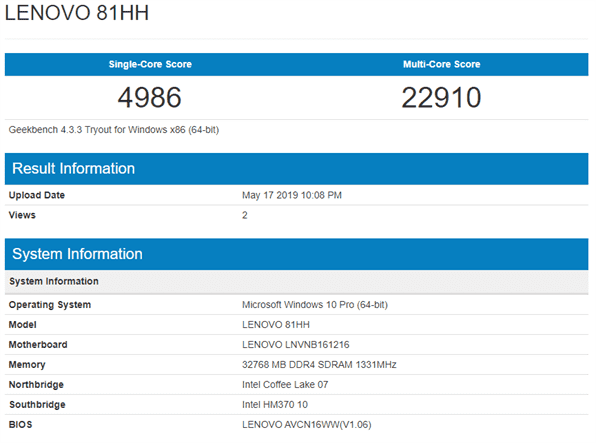Image resolution: width=596 pixels, height=443 pixels.
Task: Click the Motherboard value LNVNB161216
Action: click(x=296, y=345)
